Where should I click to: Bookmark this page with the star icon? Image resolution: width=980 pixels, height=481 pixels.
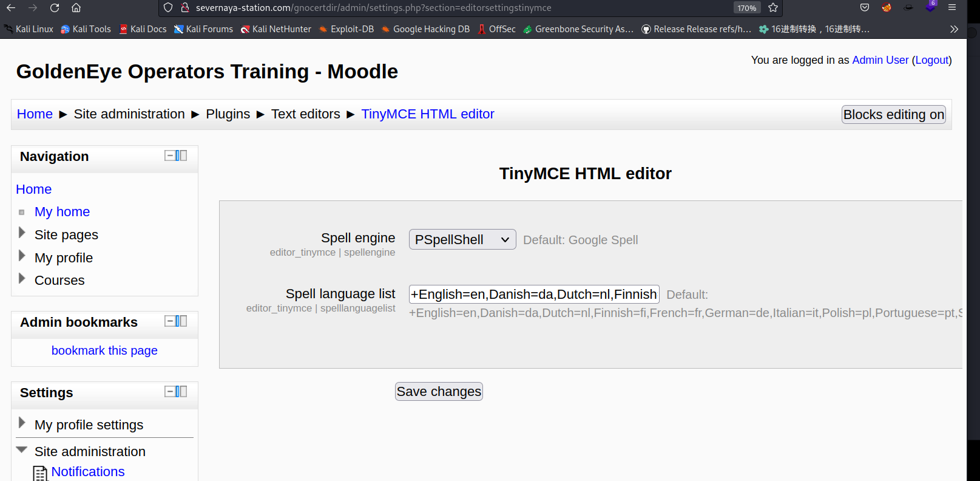pyautogui.click(x=773, y=8)
